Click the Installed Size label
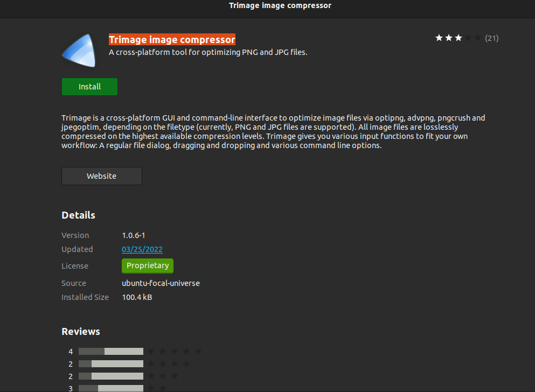 pos(85,297)
